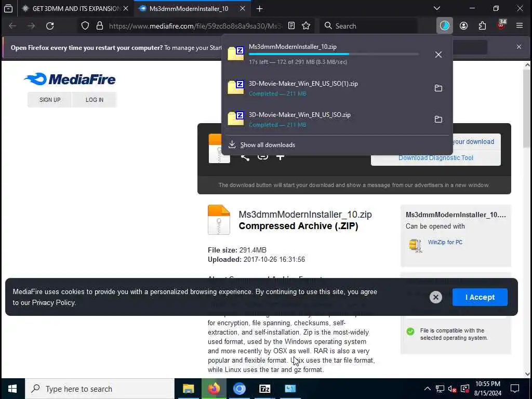This screenshot has height=399, width=532.
Task: Click the Download Diagnostic Tool link
Action: pyautogui.click(x=436, y=158)
